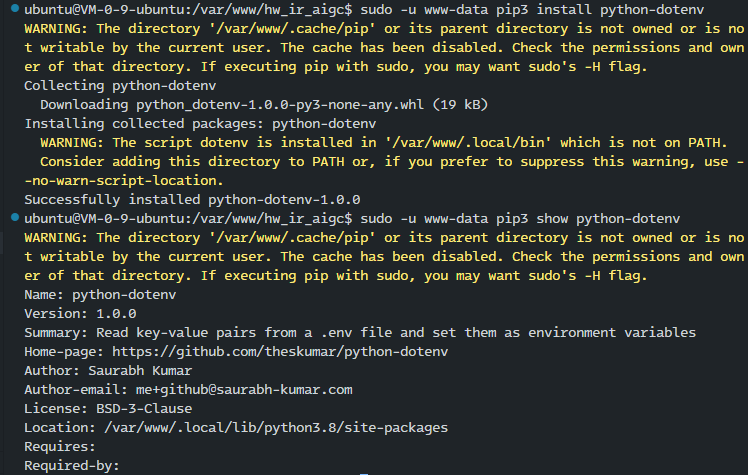Click '/var/www/.cache/pip' path under pip3 show command
The image size is (748, 475).
point(292,238)
